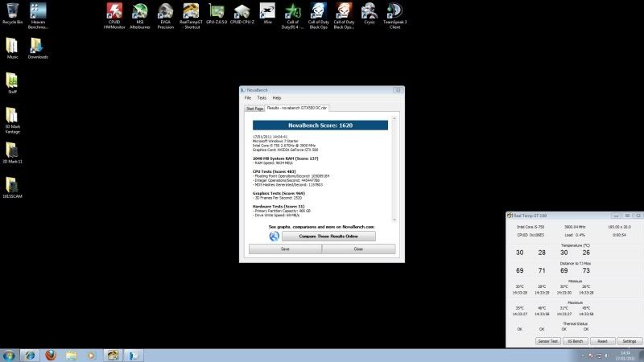Open EVGA Precision desktop icon
644x362 pixels.
point(165,11)
